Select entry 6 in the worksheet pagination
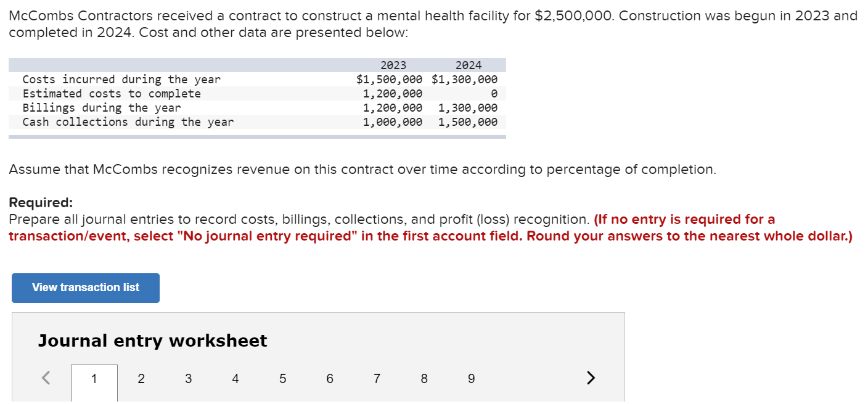 pos(330,378)
